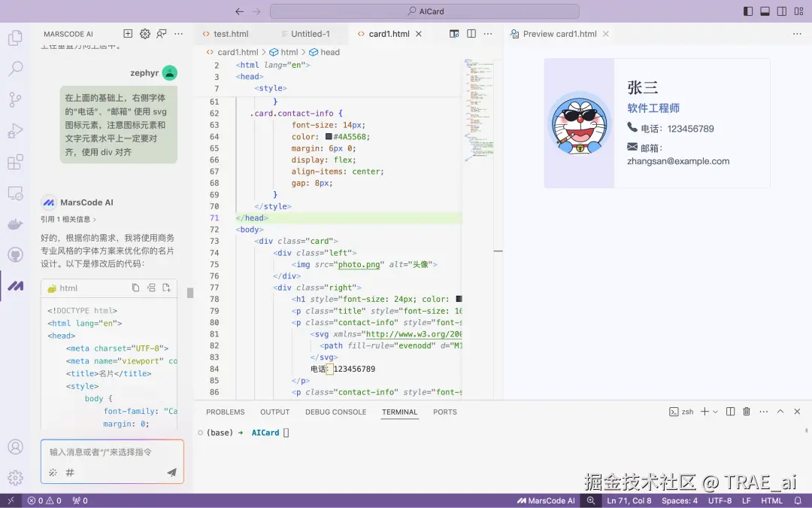Open the PORTS panel tab
Screen dimensions: 812x508
445,412
